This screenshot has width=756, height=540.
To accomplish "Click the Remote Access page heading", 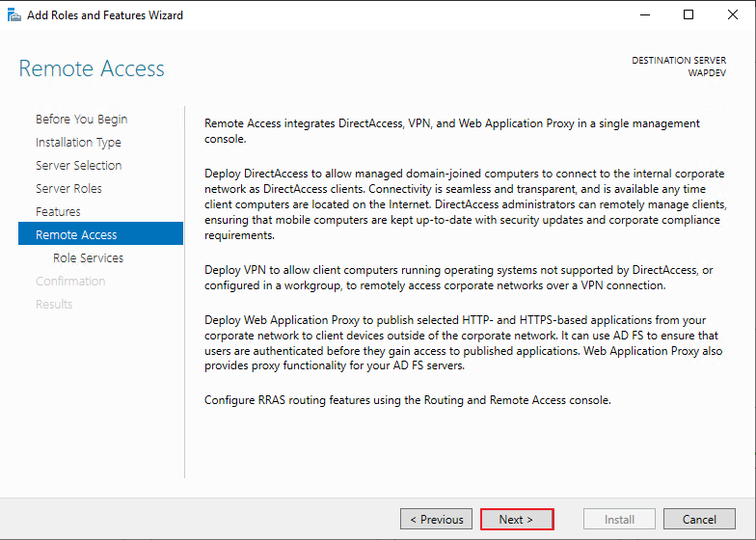I will 92,68.
